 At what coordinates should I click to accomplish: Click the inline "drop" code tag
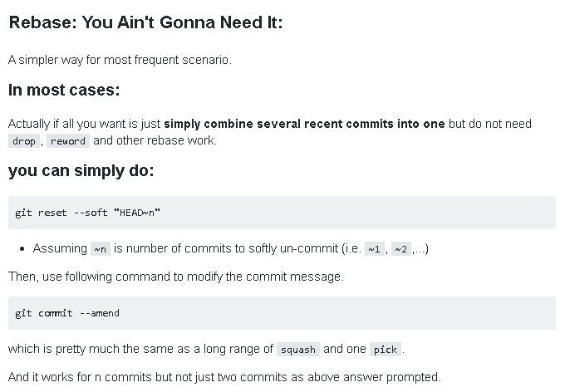[x=24, y=141]
